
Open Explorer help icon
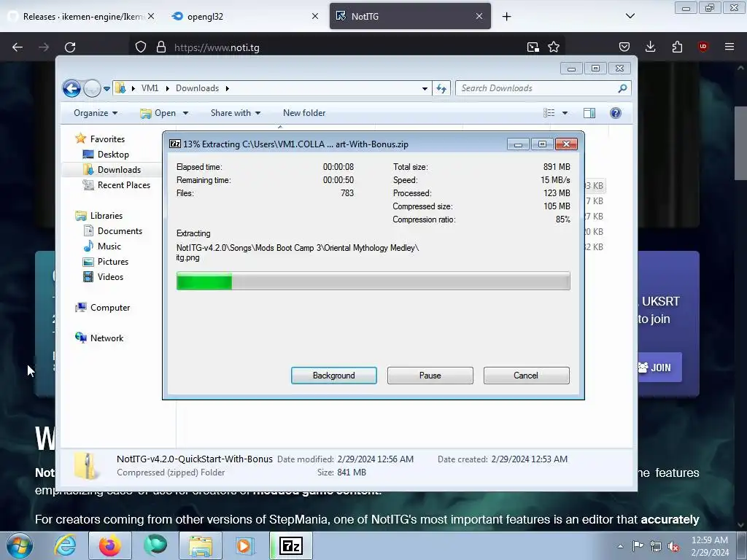(x=616, y=113)
